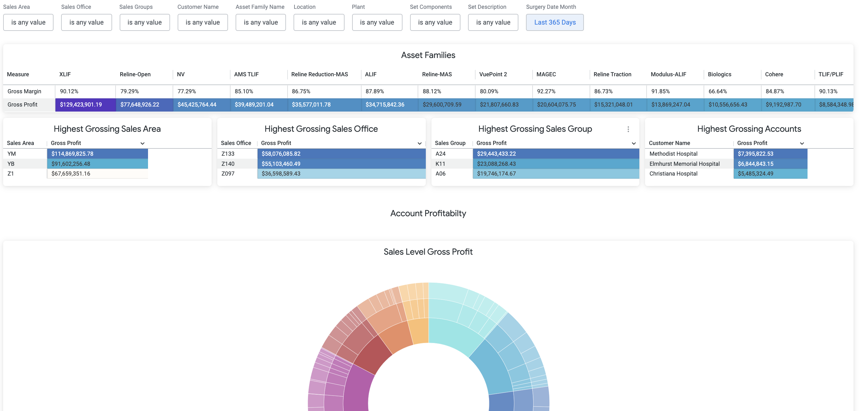The width and height of the screenshot is (868, 411).
Task: Select the A06 value $19,746,174.67
Action: click(496, 174)
